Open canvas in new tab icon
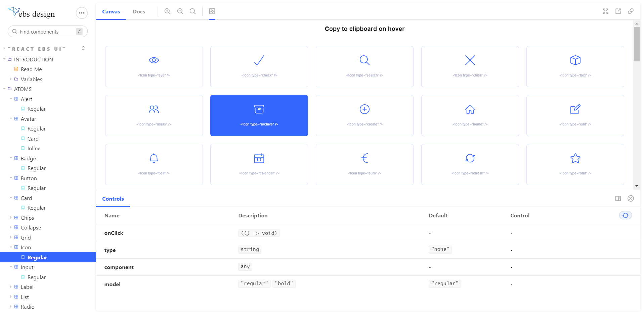The height and width of the screenshot is (312, 644). click(618, 11)
